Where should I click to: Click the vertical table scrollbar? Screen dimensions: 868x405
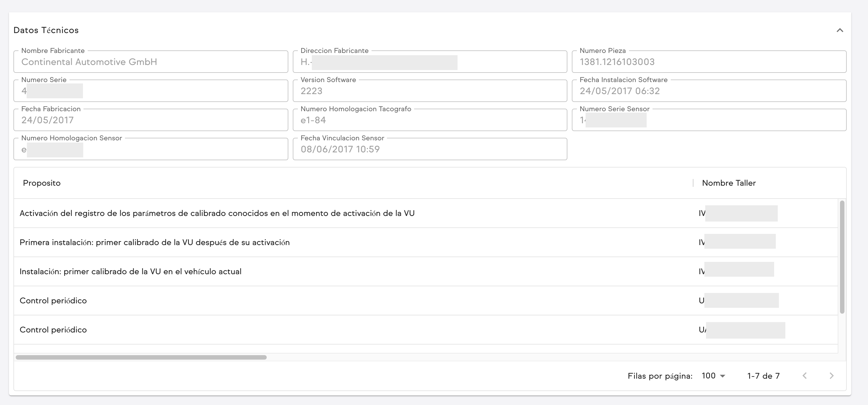842,257
